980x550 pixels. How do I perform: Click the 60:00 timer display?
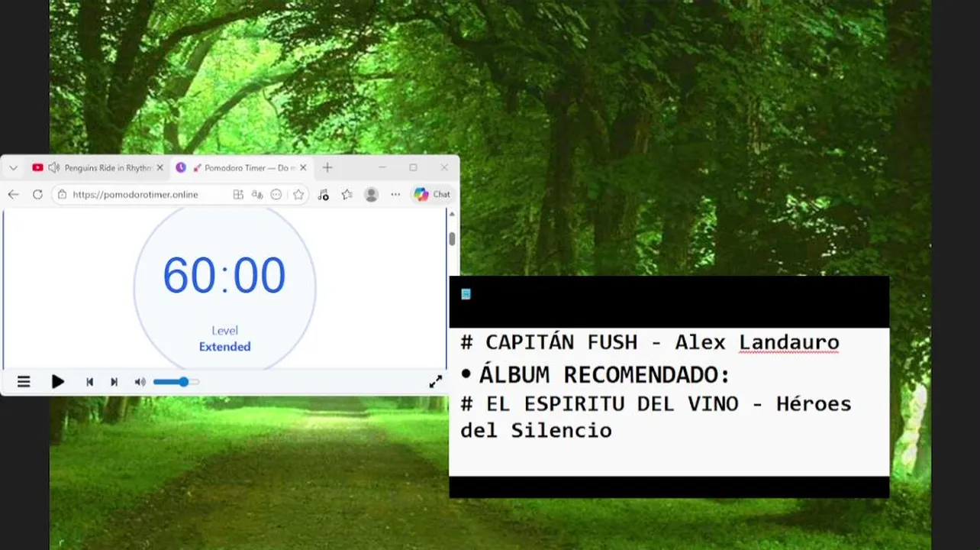[x=224, y=275]
